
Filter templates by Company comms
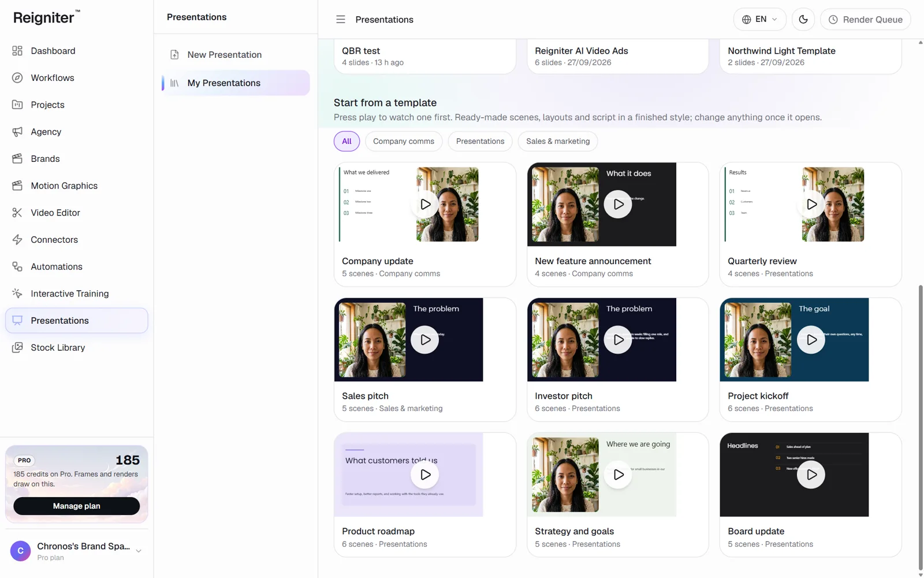point(404,142)
